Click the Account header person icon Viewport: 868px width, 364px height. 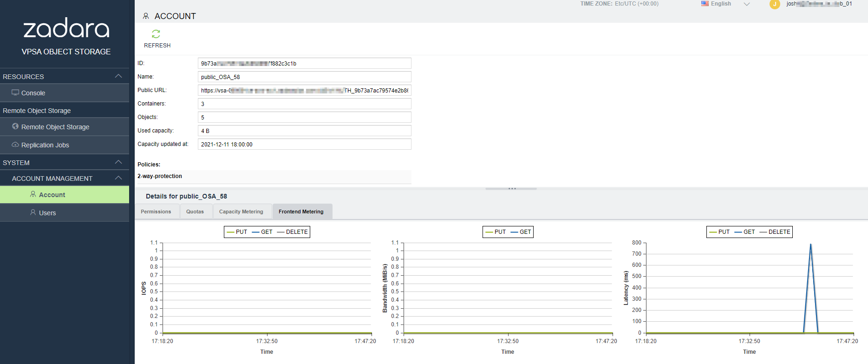click(146, 16)
